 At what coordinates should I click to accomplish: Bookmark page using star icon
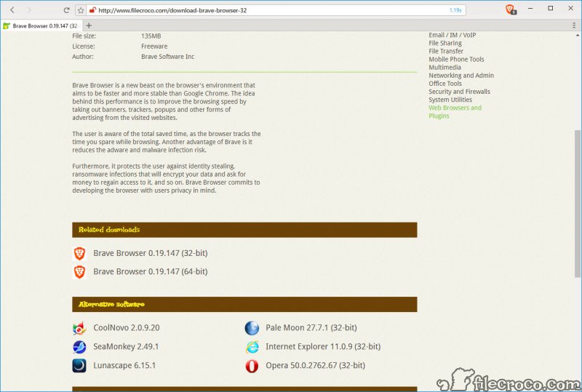[x=81, y=10]
